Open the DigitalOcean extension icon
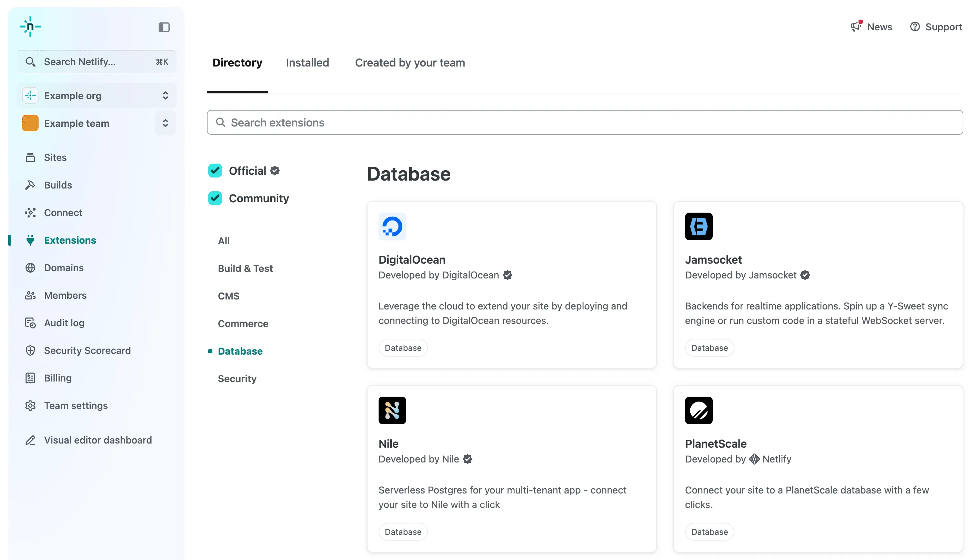Viewport: 973px width, 560px height. coord(392,226)
